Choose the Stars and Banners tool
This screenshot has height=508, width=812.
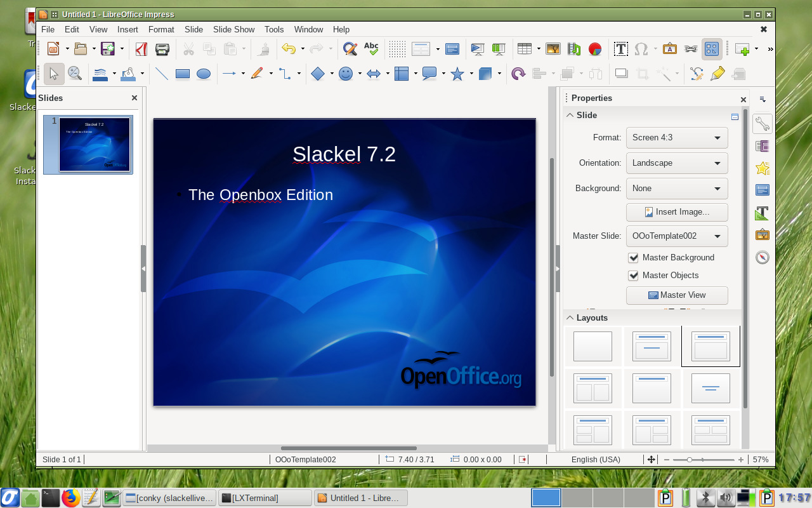click(456, 74)
